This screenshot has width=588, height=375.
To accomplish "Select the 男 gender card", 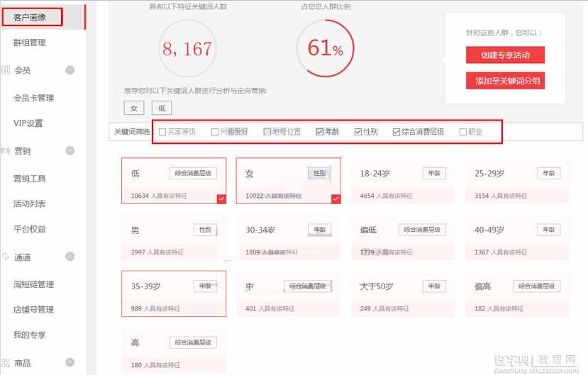I will tap(174, 237).
